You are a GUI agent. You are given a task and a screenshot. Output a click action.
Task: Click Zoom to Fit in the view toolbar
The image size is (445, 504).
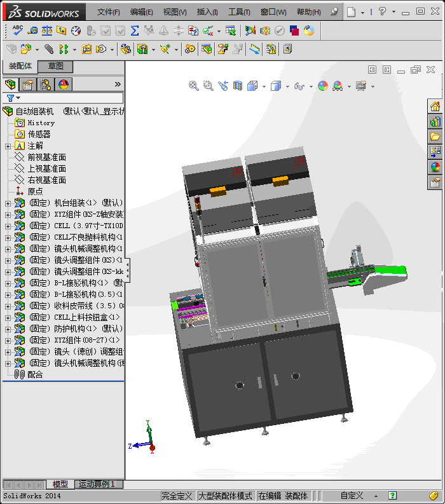pos(193,86)
